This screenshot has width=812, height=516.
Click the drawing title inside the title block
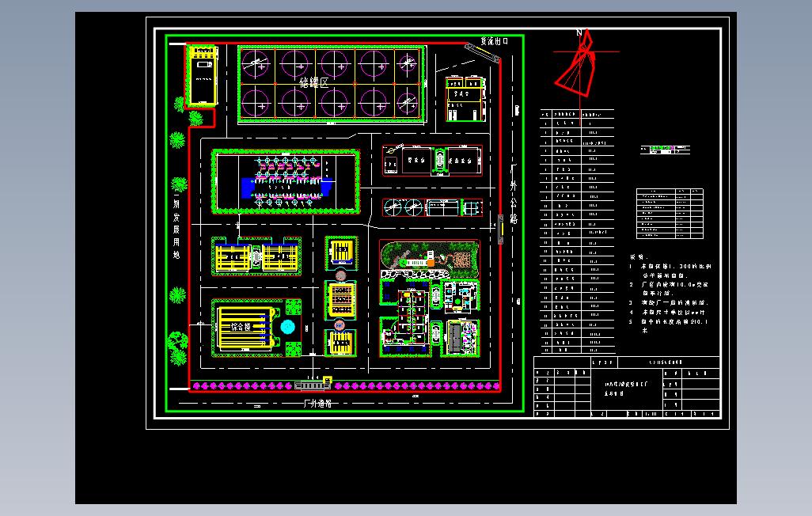[627, 388]
